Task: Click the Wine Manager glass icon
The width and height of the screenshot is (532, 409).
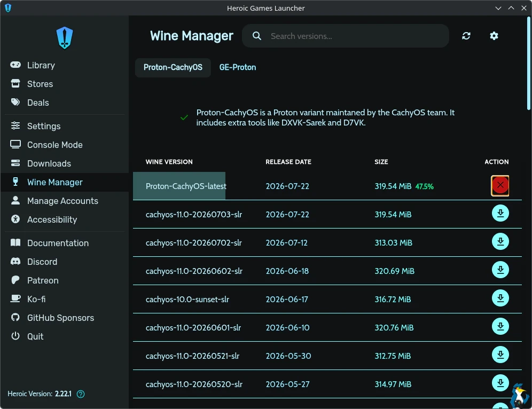Action: pyautogui.click(x=15, y=182)
